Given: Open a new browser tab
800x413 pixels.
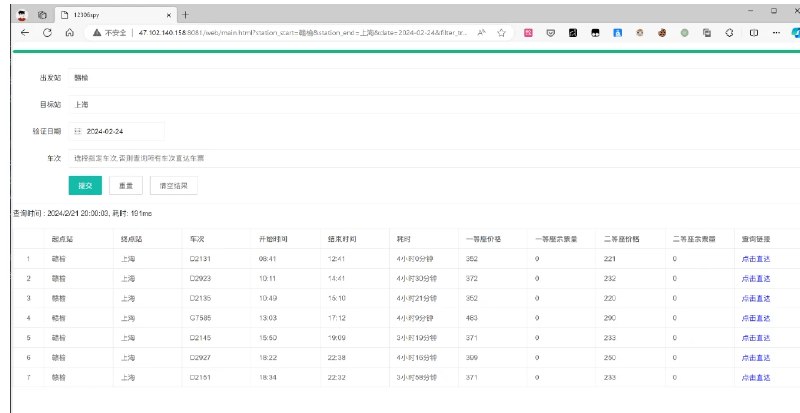Looking at the screenshot, I should [186, 14].
